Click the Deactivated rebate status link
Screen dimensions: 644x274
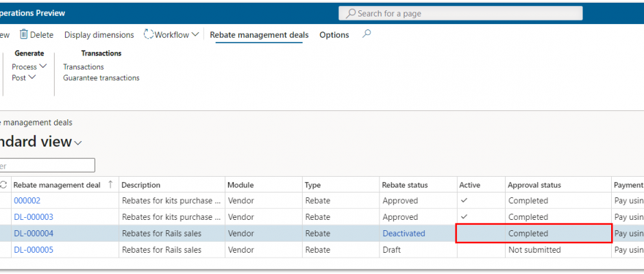pyautogui.click(x=404, y=234)
